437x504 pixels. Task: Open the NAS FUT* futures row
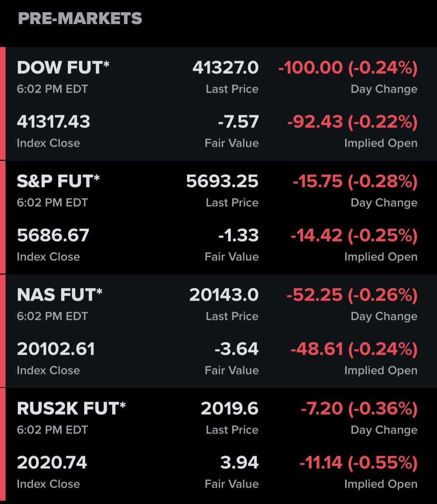(x=60, y=295)
